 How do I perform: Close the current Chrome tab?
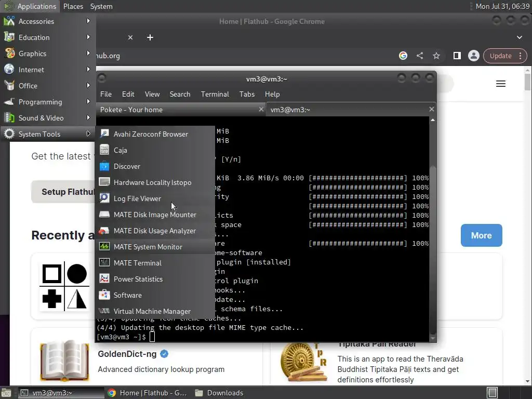130,37
